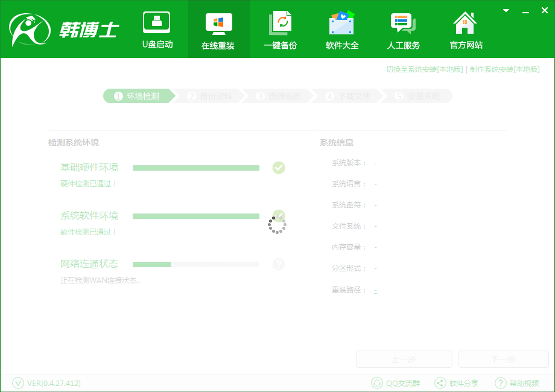Click the checkmark next to 系统软件环境

(278, 216)
